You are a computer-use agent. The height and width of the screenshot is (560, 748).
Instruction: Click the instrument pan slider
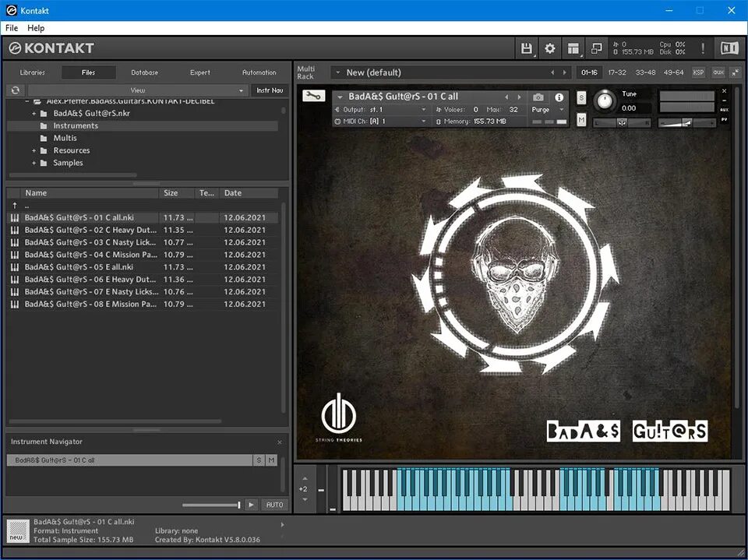click(622, 123)
